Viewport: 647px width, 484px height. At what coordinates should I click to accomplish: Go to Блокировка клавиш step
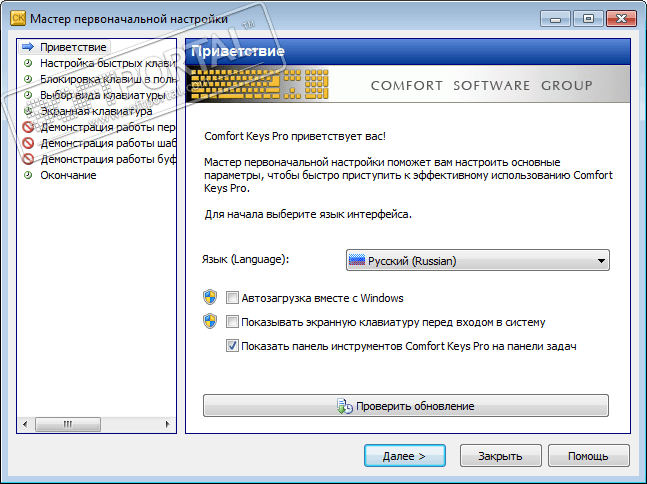pyautogui.click(x=108, y=79)
